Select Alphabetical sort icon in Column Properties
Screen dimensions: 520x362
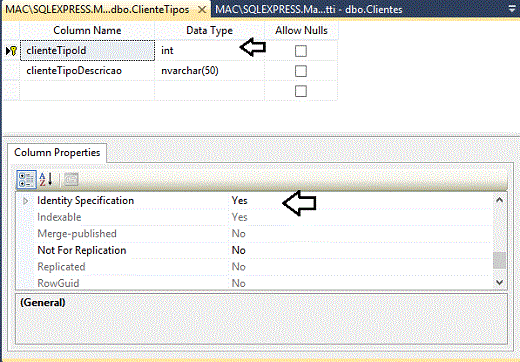coord(46,180)
